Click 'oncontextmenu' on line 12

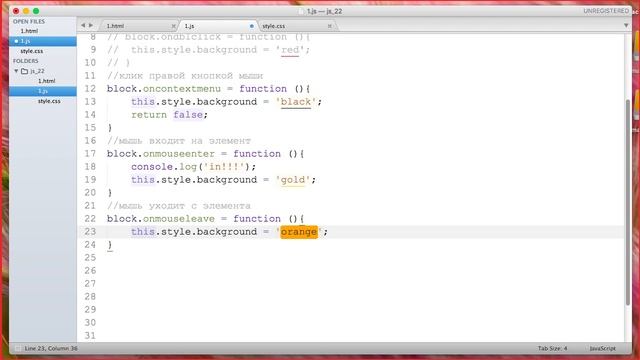pyautogui.click(x=182, y=89)
